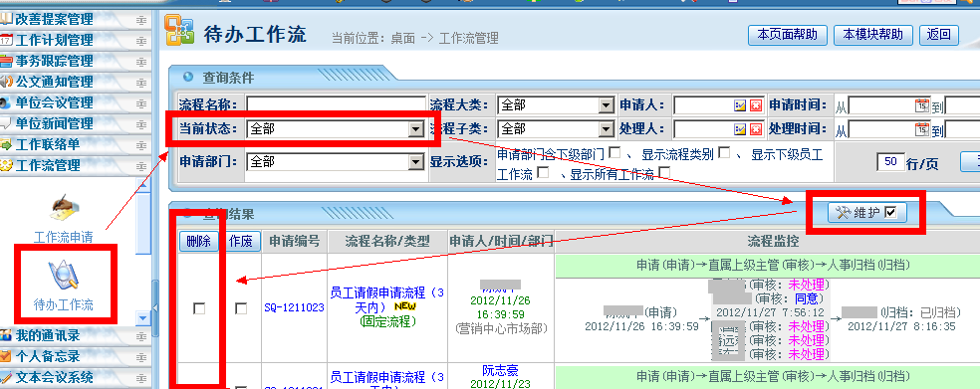The image size is (980, 389).
Task: Open calendar icon for 申请时间 start
Action: [922, 105]
